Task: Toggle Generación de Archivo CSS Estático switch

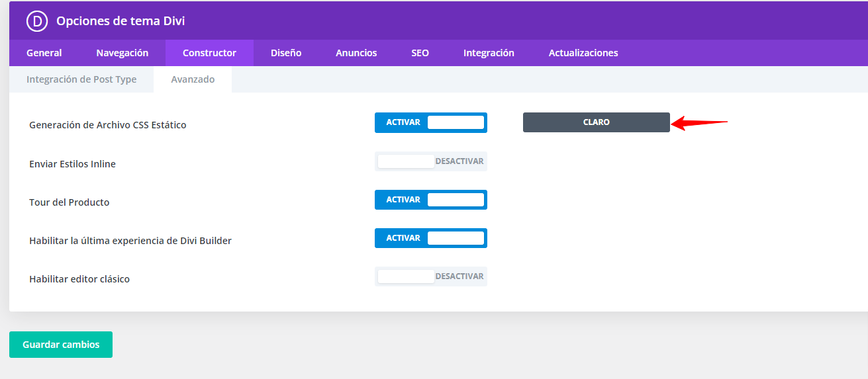Action: pyautogui.click(x=431, y=122)
